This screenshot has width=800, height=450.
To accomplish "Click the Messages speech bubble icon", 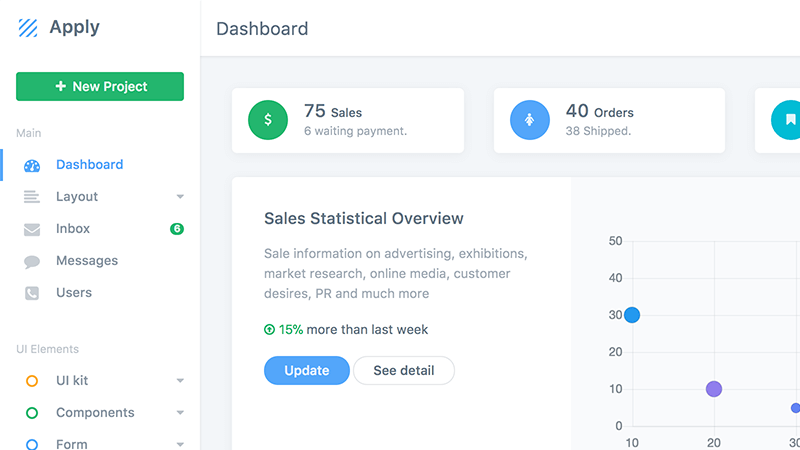I will pos(32,262).
